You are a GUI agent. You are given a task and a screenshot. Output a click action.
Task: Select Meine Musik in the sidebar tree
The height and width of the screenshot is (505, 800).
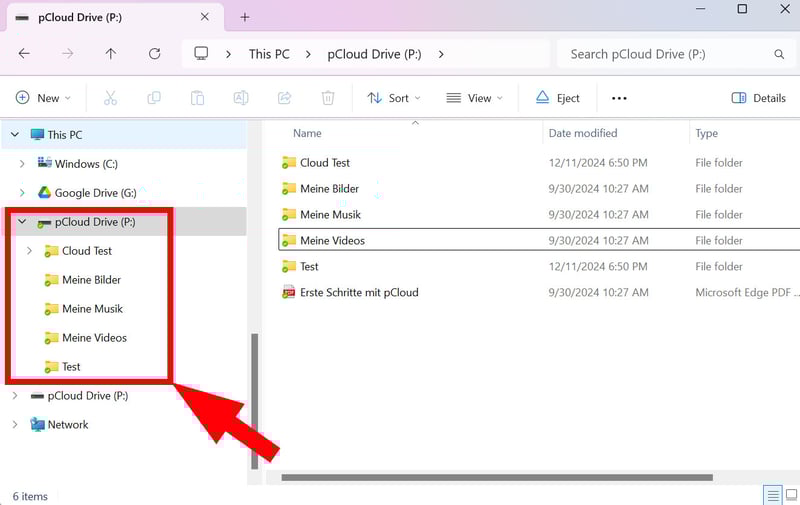[92, 309]
